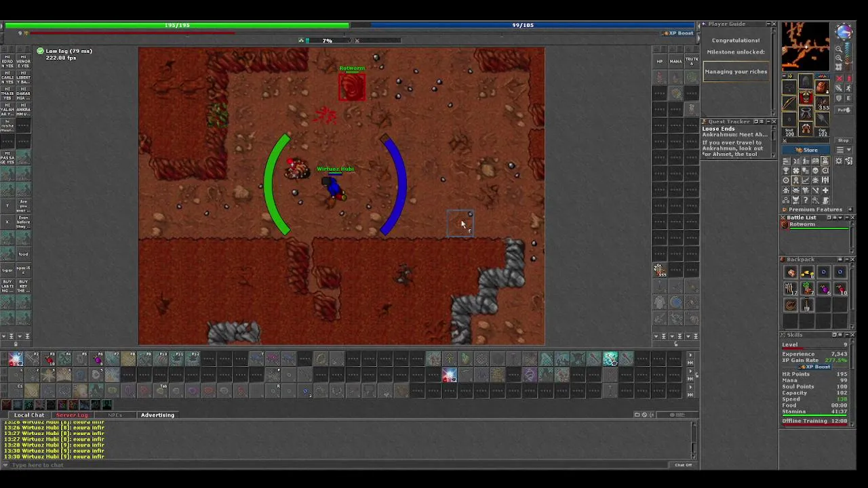The width and height of the screenshot is (868, 488).
Task: Click the Low lag status indicator
Action: pos(65,51)
